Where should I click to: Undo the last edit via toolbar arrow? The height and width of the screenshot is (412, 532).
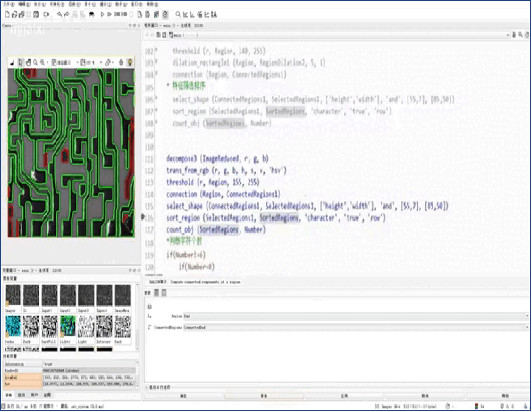point(59,14)
